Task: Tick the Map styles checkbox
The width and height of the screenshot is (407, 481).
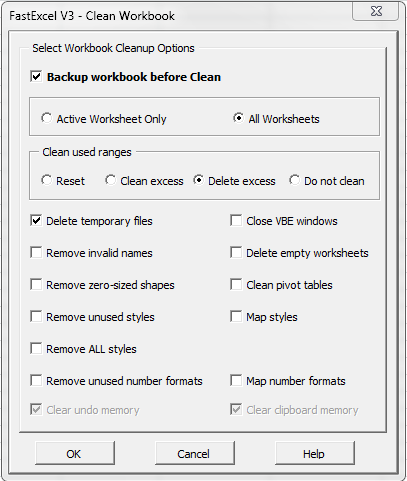Action: [x=236, y=317]
